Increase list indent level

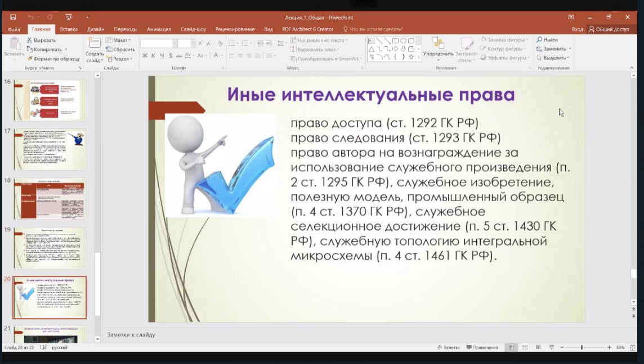click(x=269, y=43)
